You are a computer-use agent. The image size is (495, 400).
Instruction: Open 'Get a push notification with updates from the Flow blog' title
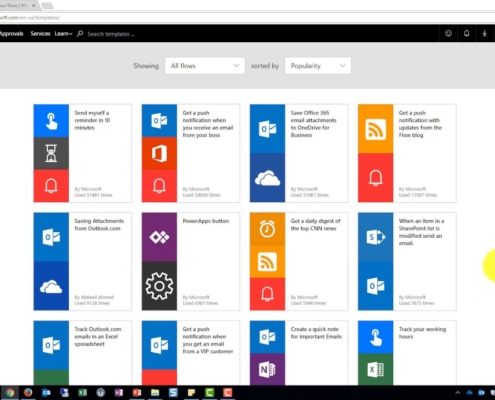(420, 124)
